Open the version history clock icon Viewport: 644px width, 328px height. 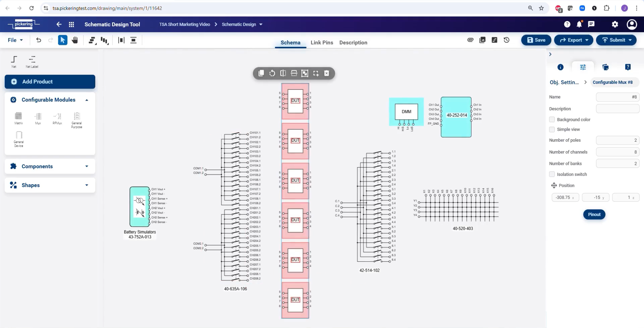(x=506, y=40)
